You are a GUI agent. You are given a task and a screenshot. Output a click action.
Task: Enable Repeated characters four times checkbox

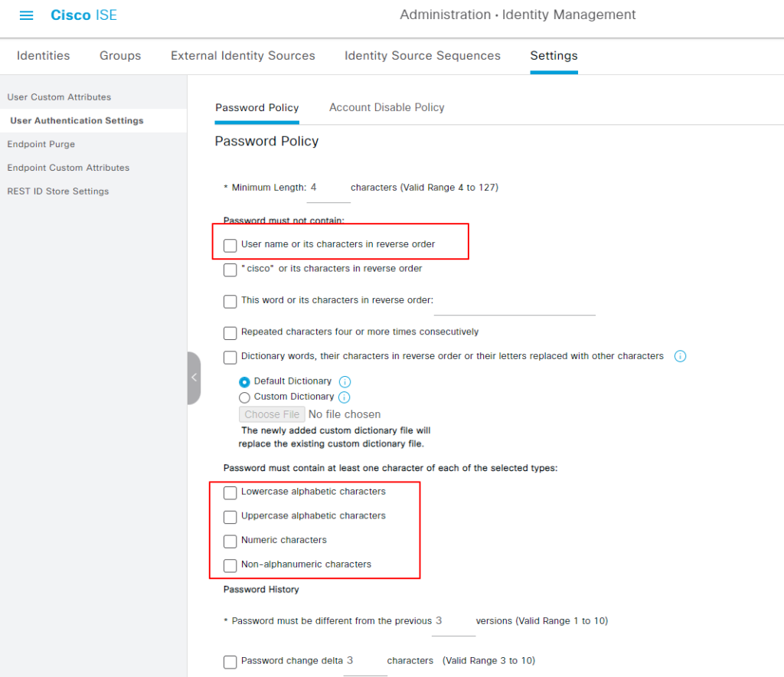click(230, 333)
